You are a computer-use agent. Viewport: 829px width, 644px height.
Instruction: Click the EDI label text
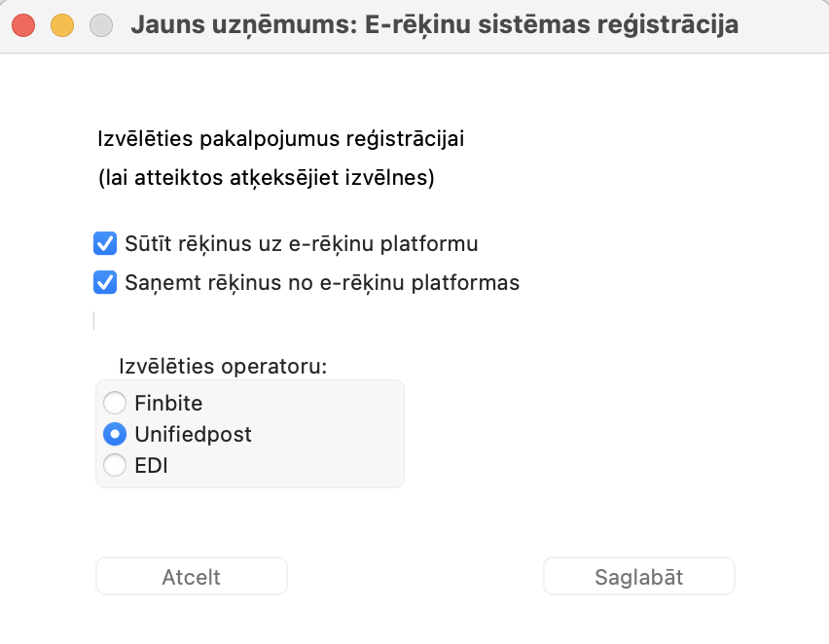click(x=151, y=465)
